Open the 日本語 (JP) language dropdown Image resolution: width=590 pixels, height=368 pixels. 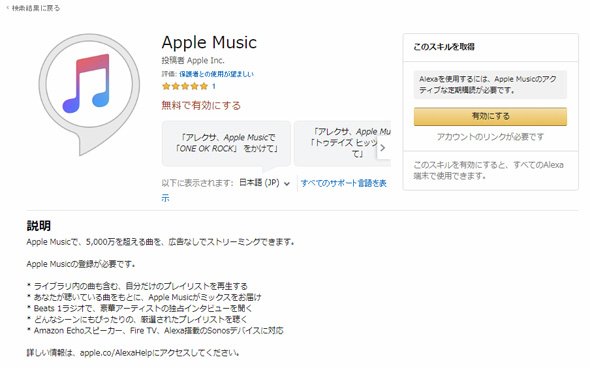tap(265, 183)
